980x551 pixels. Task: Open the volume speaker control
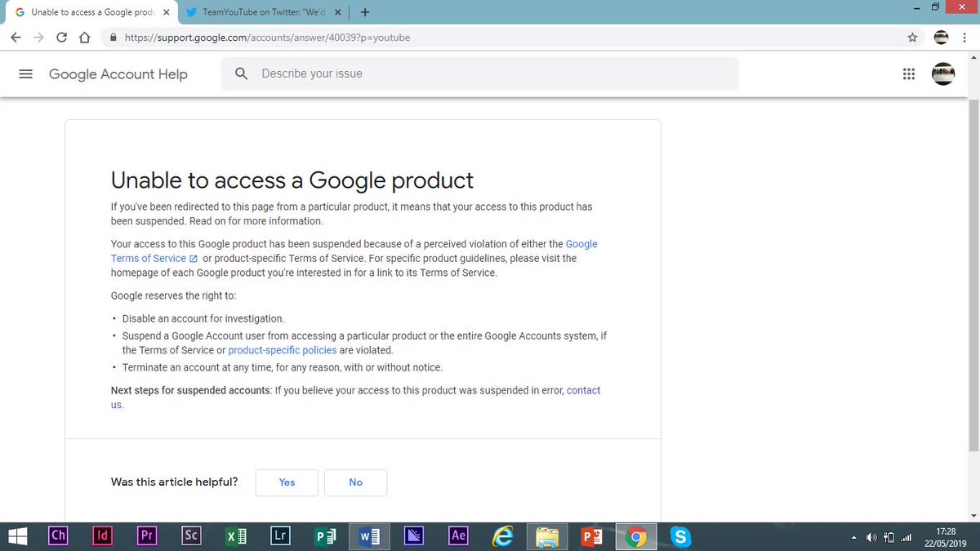point(871,537)
